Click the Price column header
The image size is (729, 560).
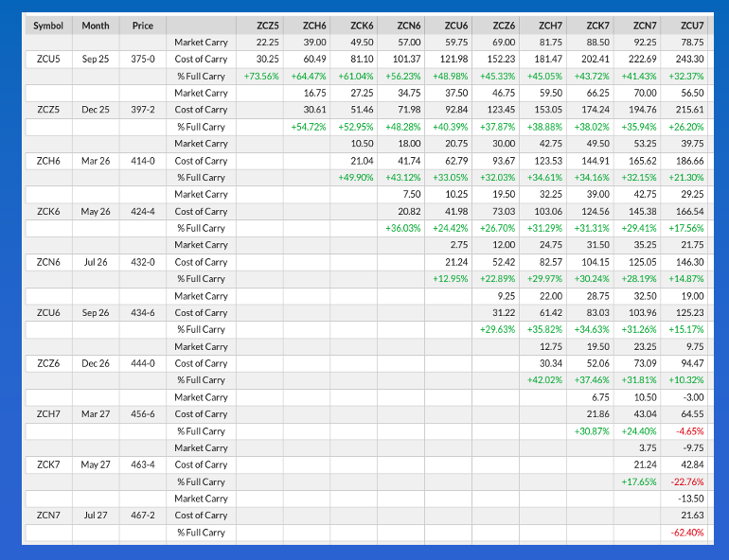tap(143, 26)
